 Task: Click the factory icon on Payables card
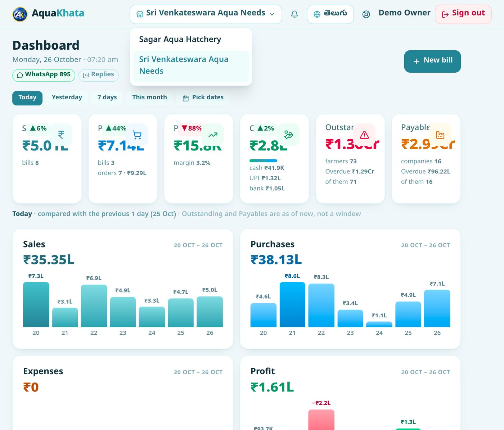(x=440, y=135)
